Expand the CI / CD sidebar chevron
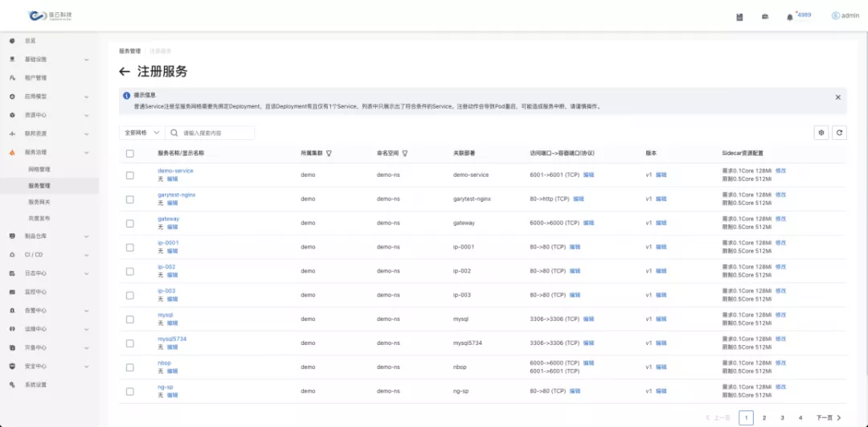The image size is (868, 427). (86, 255)
